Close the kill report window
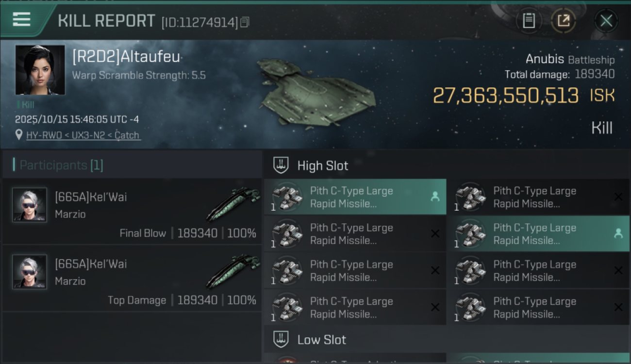Viewport: 631px width, 364px height. [606, 20]
